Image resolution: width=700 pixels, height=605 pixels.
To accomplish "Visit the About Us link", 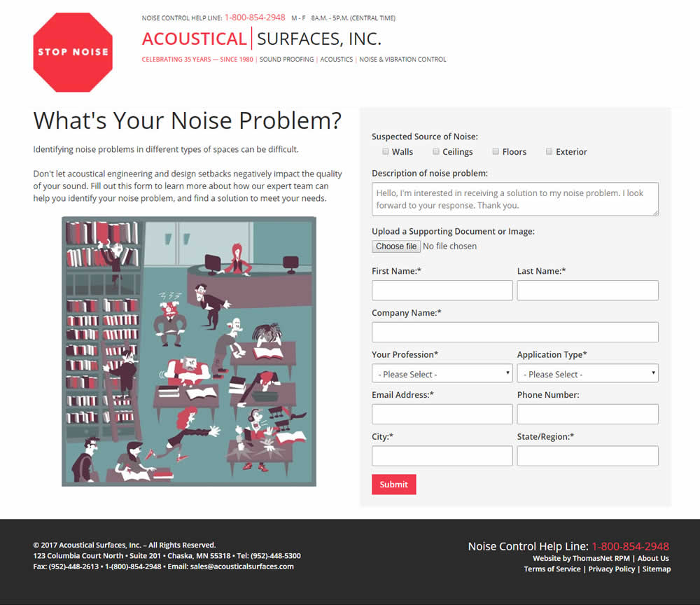I will click(x=653, y=558).
